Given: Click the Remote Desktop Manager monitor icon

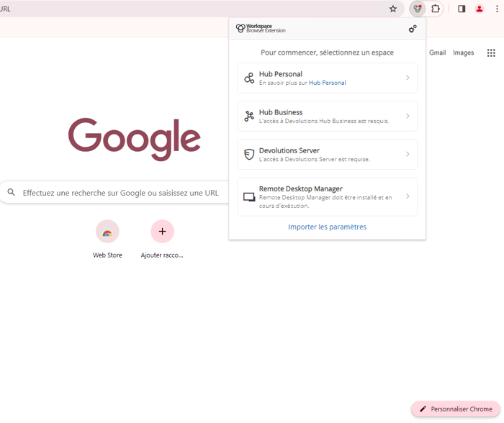Looking at the screenshot, I should [249, 197].
